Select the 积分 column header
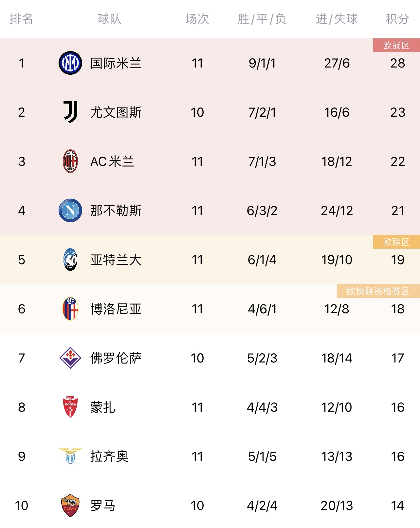The width and height of the screenshot is (420, 528). (x=397, y=19)
